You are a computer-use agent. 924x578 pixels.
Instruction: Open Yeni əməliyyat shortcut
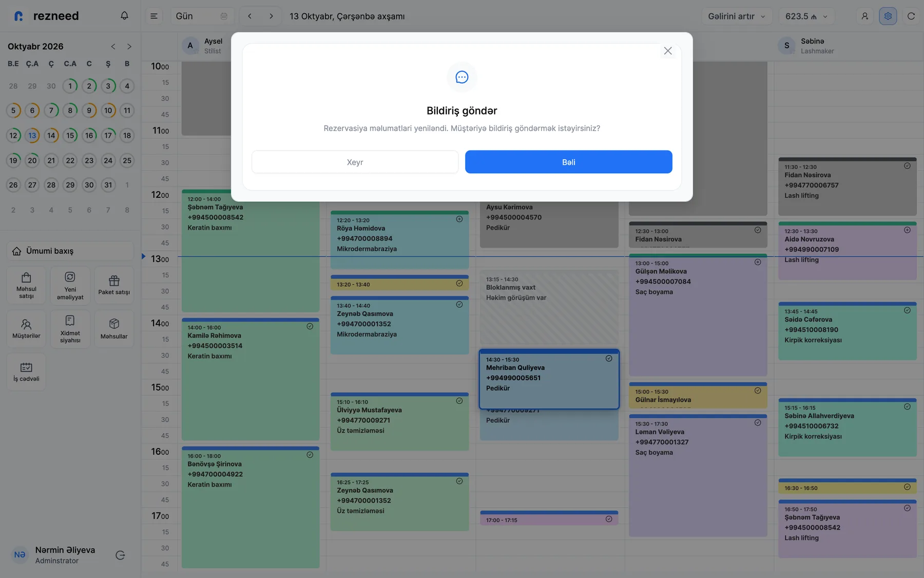point(70,286)
